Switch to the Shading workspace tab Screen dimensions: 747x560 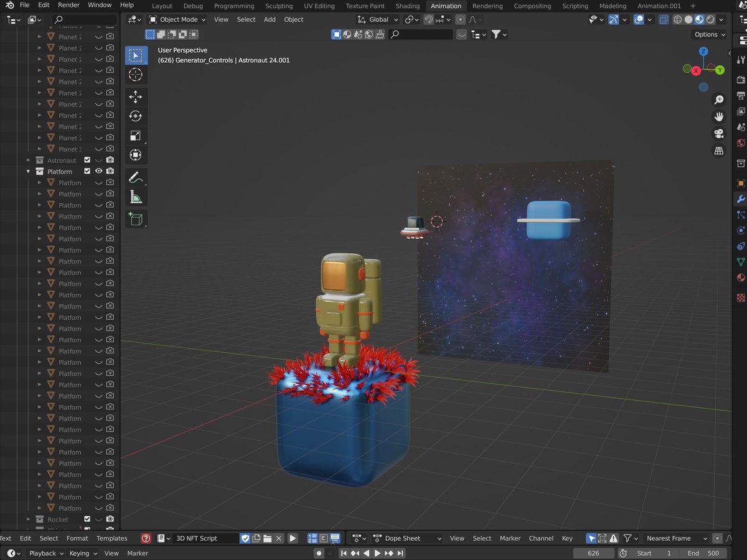pyautogui.click(x=408, y=6)
